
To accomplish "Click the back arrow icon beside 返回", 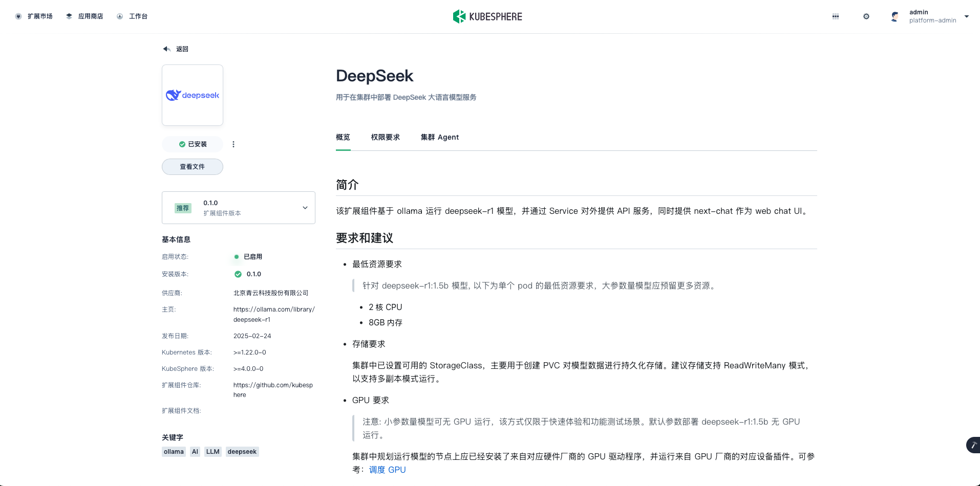I will (x=166, y=49).
